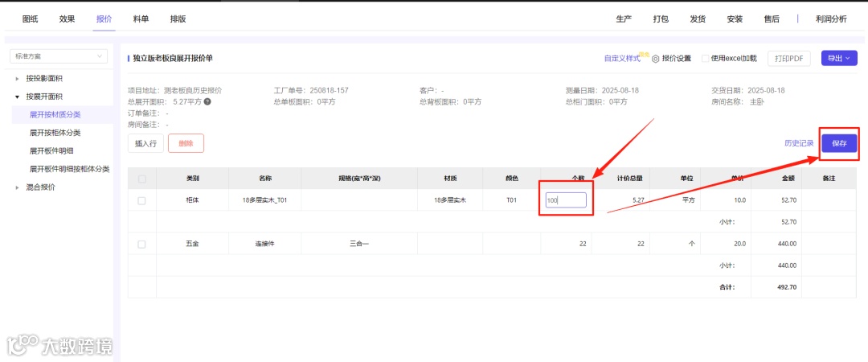This screenshot has width=868, height=362.
Task: Tick the select-all checkbox in the table header
Action: [x=142, y=179]
